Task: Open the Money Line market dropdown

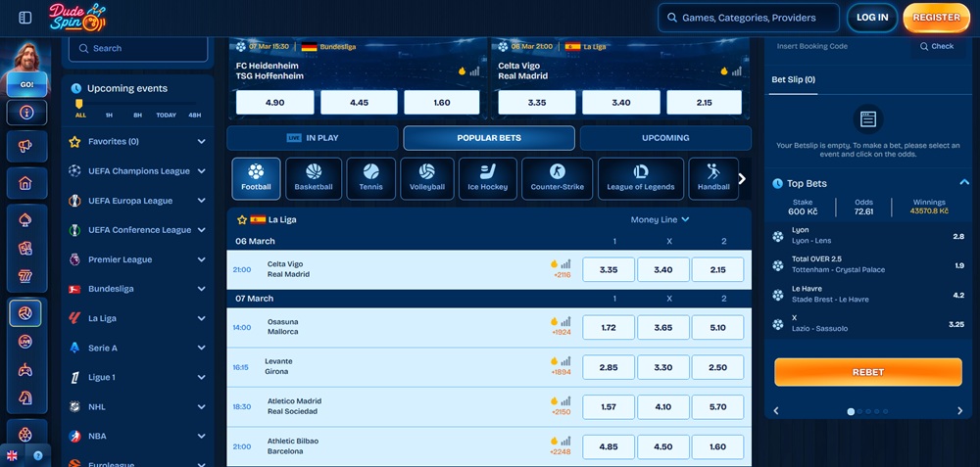Action: [661, 220]
